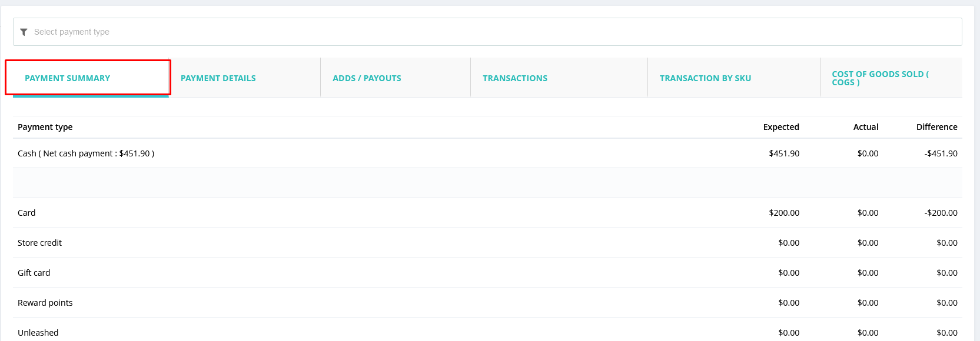Click the Actual column header
The image size is (980, 341).
click(x=865, y=127)
